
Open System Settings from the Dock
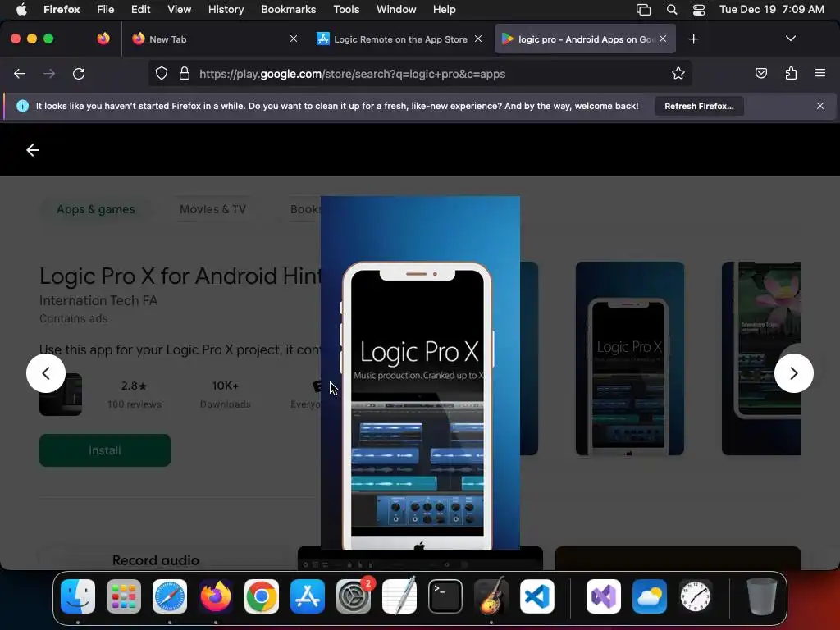[x=353, y=596]
